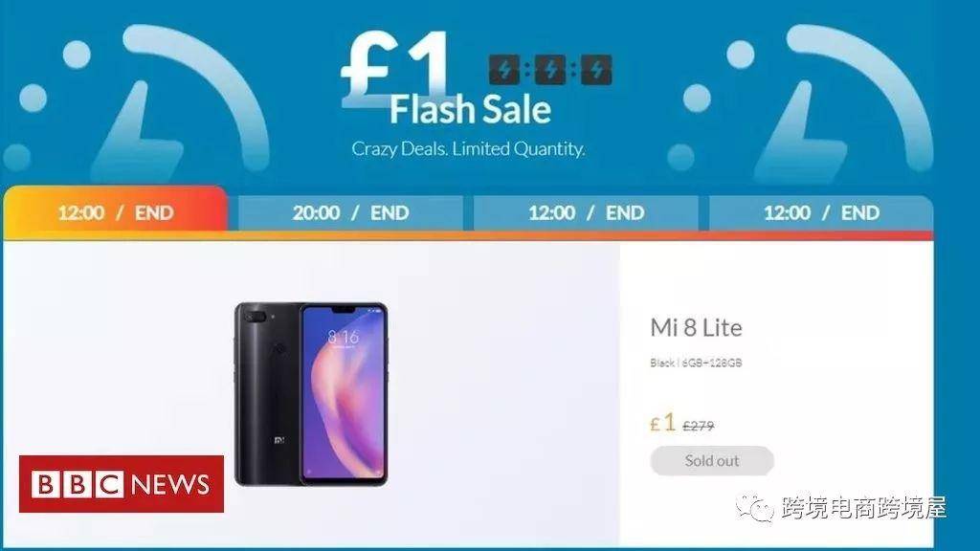980x551 pixels.
Task: Click the Mi 8 Lite phone image
Action: tap(311, 394)
